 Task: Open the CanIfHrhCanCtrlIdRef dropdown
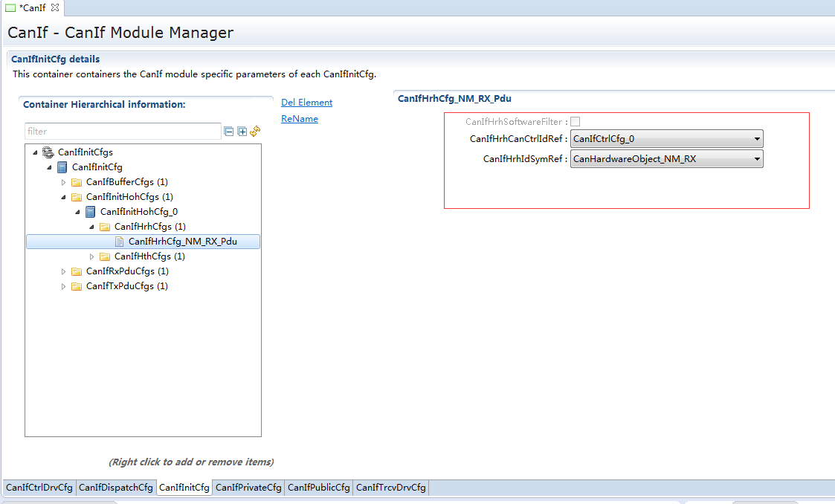(756, 139)
